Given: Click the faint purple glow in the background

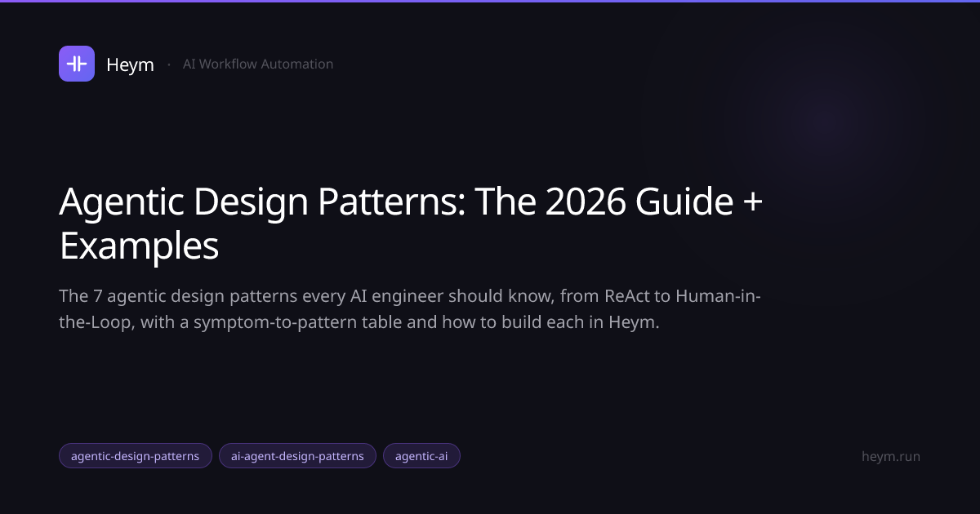Looking at the screenshot, I should (825, 122).
